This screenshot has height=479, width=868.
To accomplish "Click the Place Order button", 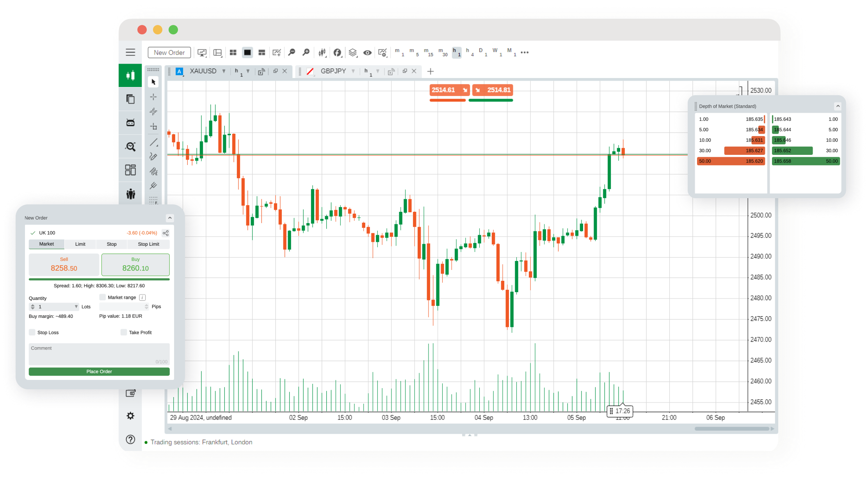I will pyautogui.click(x=99, y=371).
